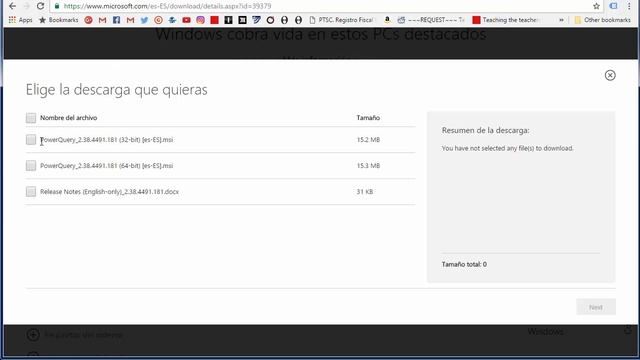
Task: Open the PTSC. Registro Fiscal bookmark
Action: 342,20
